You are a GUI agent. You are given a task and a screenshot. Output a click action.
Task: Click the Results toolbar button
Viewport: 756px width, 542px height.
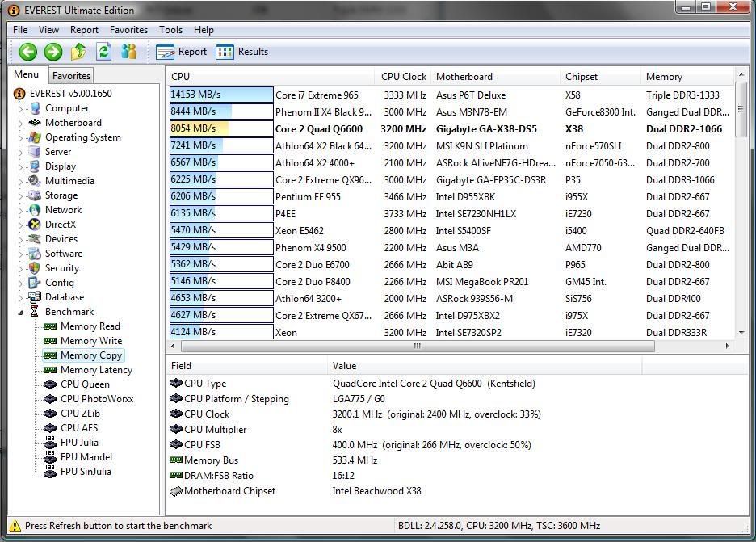pos(242,52)
